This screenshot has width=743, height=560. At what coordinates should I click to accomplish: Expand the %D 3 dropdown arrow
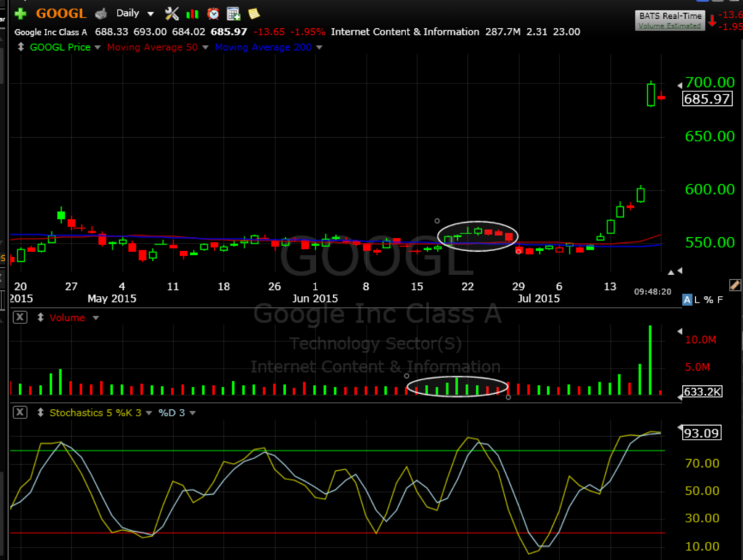coord(192,413)
